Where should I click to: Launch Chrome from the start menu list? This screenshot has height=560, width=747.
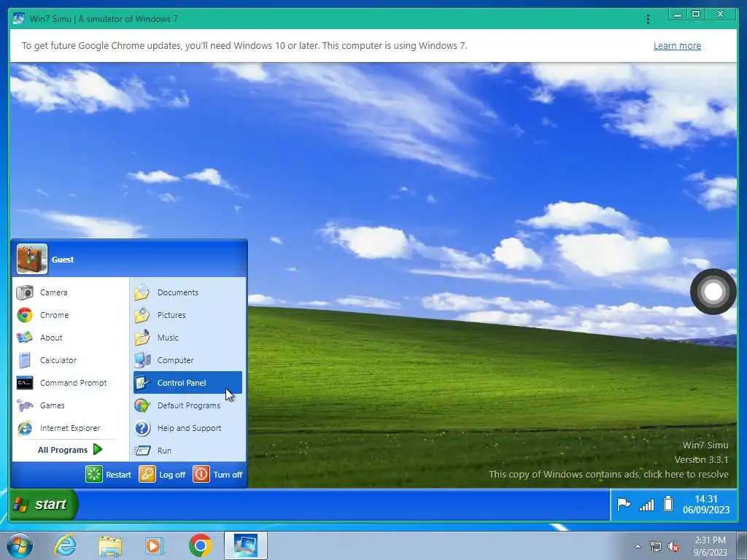[69, 315]
